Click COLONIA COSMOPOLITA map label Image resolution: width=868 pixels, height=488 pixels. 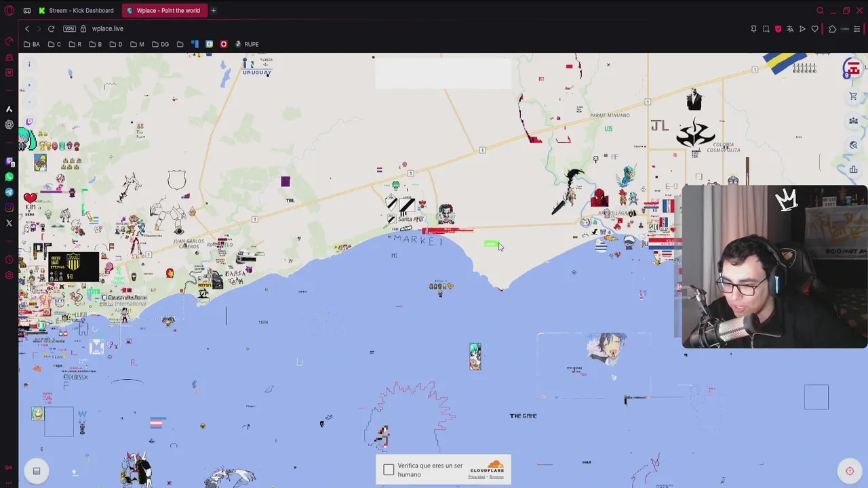(723, 147)
